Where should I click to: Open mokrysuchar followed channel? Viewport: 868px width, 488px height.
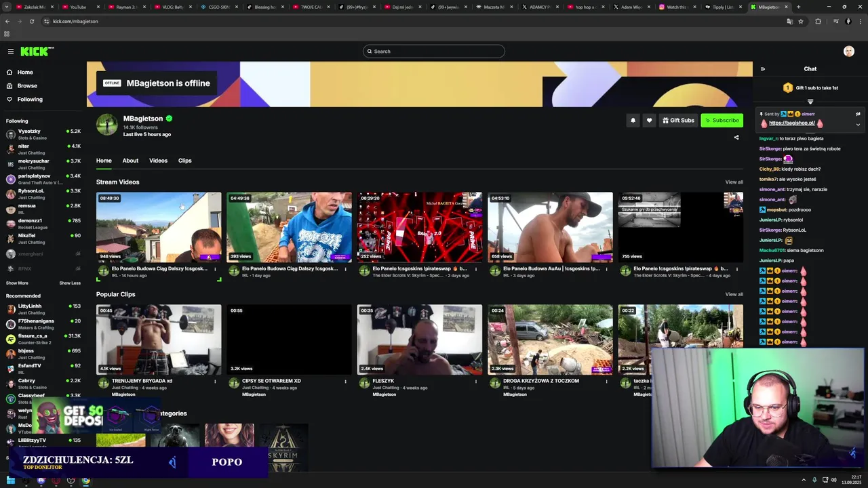43,164
